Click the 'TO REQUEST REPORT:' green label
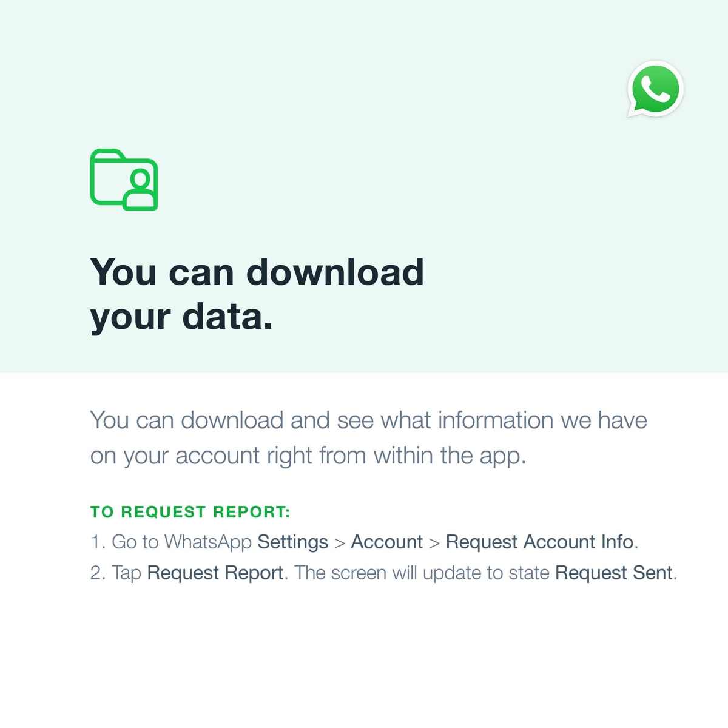Viewport: 728px width, 728px height. [x=190, y=512]
